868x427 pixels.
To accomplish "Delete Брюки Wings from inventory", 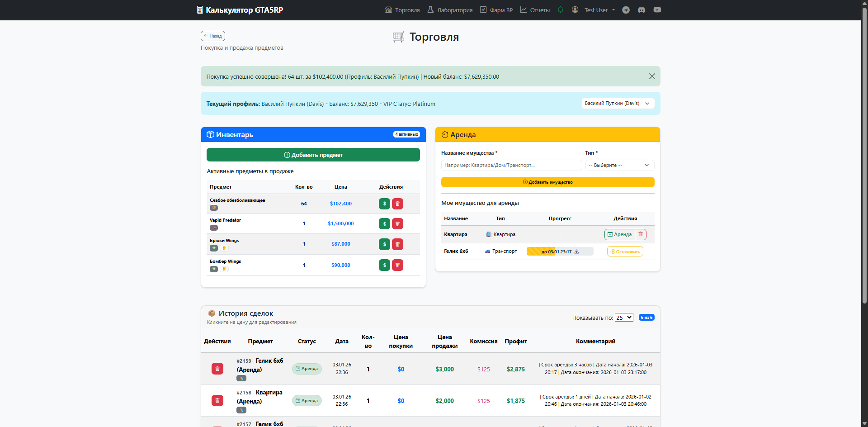I will 397,244.
